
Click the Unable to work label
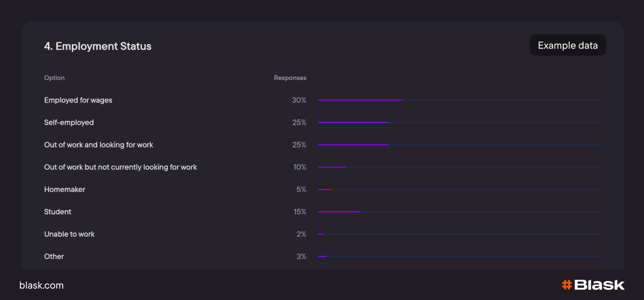69,234
